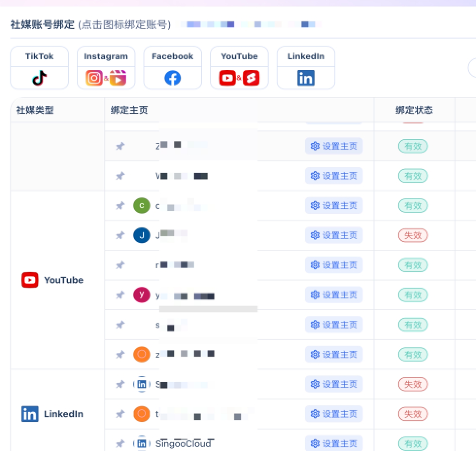Click the 失效 status on the LinkedIn t row
The height and width of the screenshot is (451, 476).
coord(413,414)
